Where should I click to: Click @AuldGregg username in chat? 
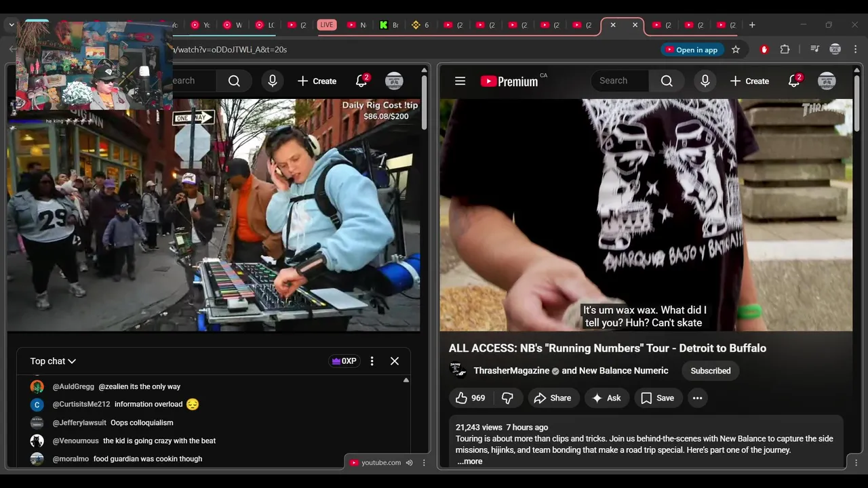73,386
